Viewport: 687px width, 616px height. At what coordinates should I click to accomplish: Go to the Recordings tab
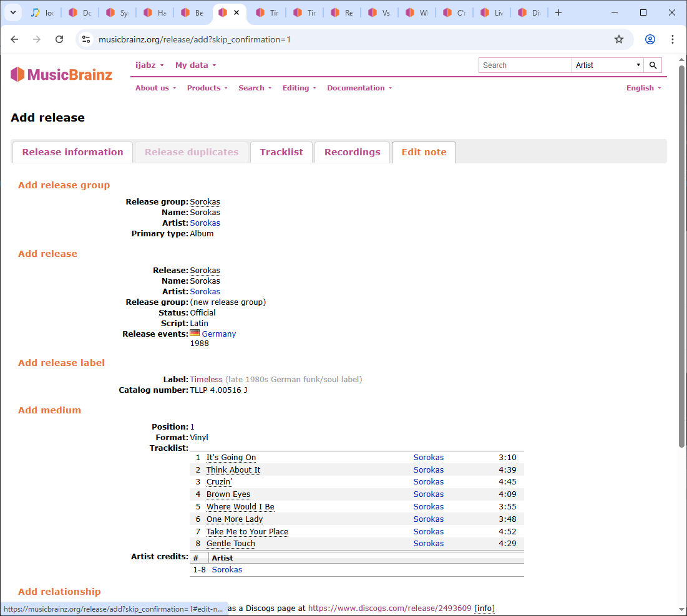[353, 152]
